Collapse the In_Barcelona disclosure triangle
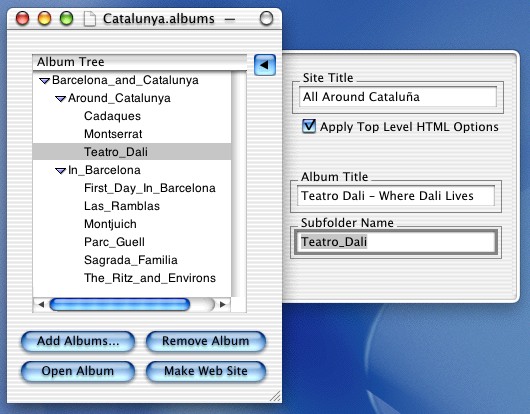The image size is (530, 414). click(61, 171)
